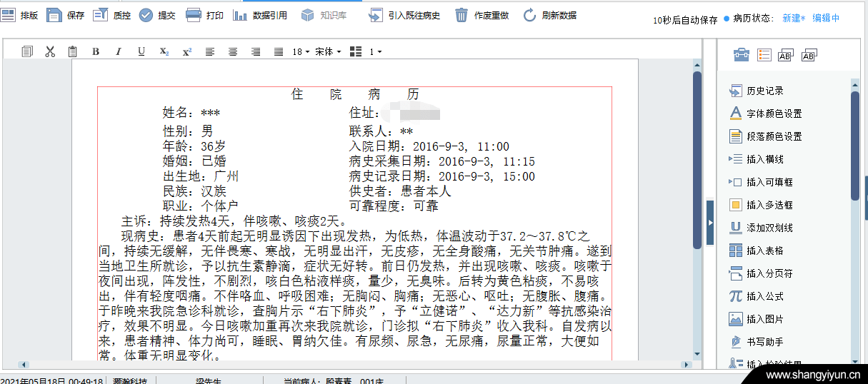Toggle underline formatting

(x=141, y=51)
